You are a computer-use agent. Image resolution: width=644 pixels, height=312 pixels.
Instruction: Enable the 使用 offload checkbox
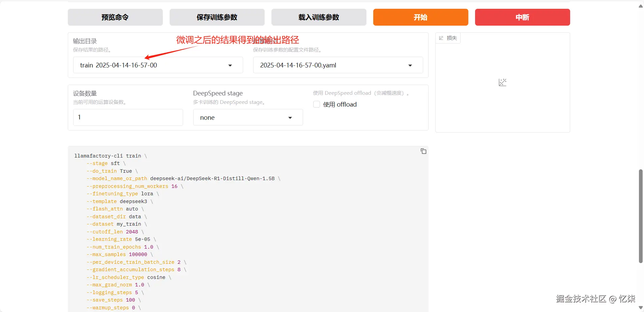click(x=317, y=105)
